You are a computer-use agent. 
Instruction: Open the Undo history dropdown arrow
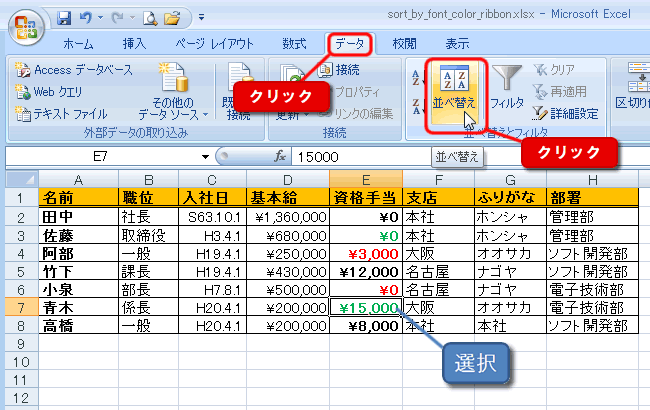pos(100,18)
